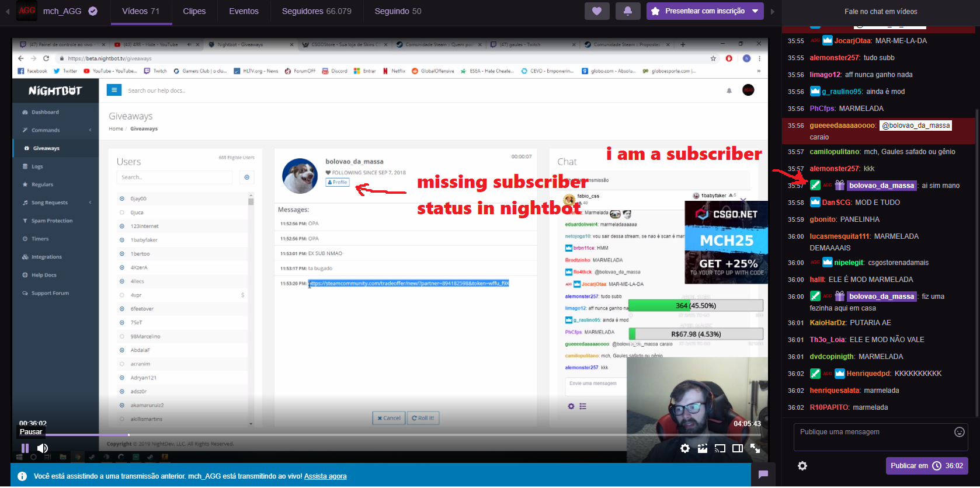Click the chat comments scrollbar
This screenshot has height=488, width=980.
pos(976,263)
